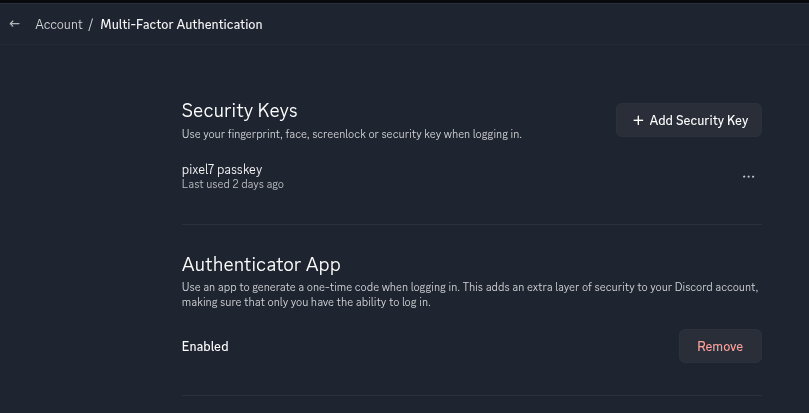Viewport: 809px width, 413px height.
Task: Click the making sure that only you line
Action: [x=306, y=302]
